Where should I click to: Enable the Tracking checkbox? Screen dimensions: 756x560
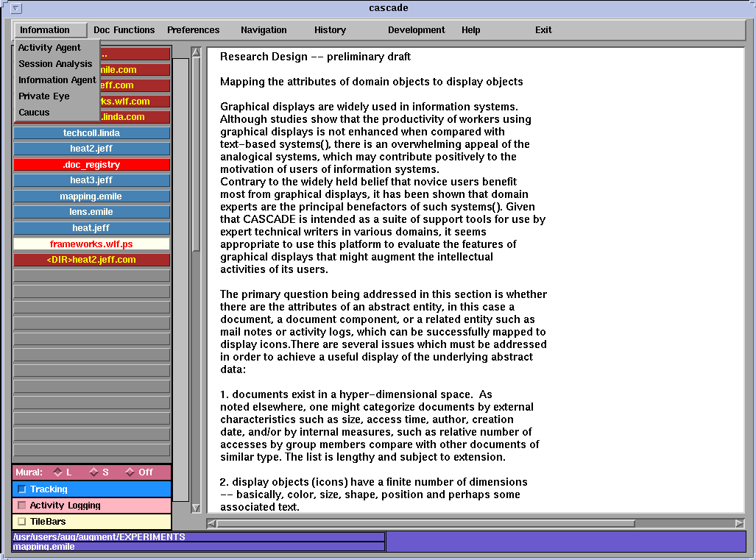point(21,489)
